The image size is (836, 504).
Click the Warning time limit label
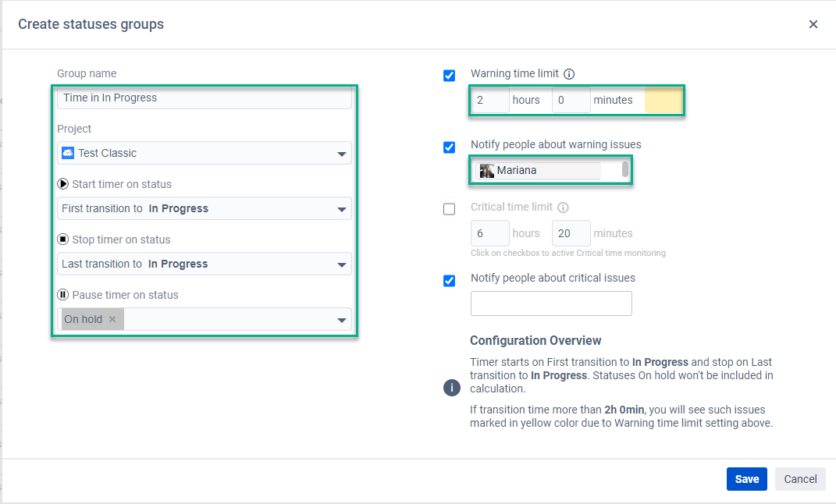pyautogui.click(x=514, y=73)
